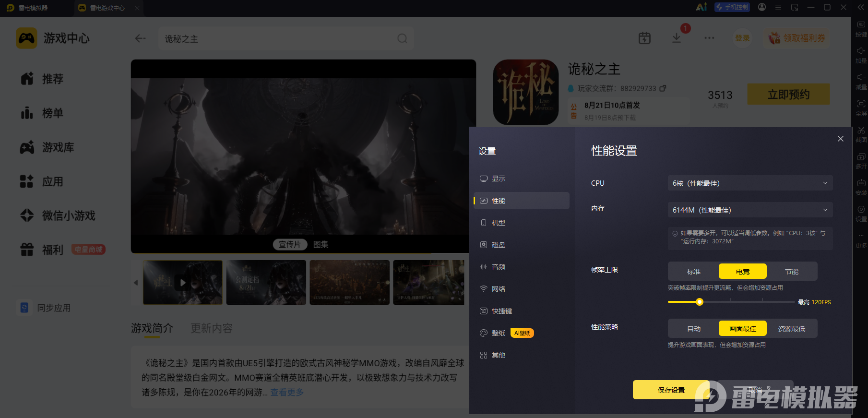Open 机型 settings section
Viewport: 868px width, 418px height.
coord(522,223)
